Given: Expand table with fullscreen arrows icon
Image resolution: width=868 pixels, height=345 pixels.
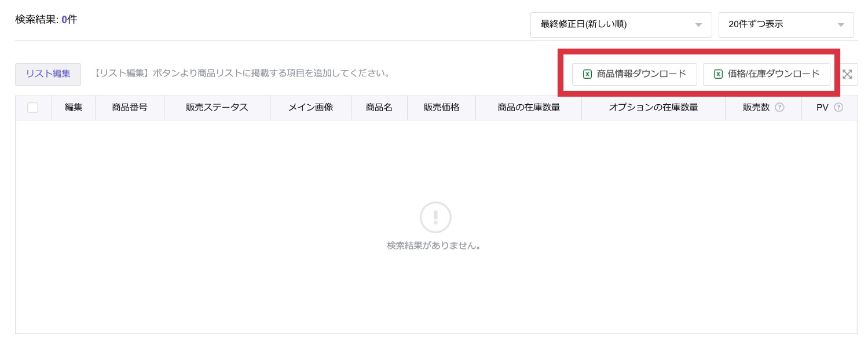Looking at the screenshot, I should (848, 74).
